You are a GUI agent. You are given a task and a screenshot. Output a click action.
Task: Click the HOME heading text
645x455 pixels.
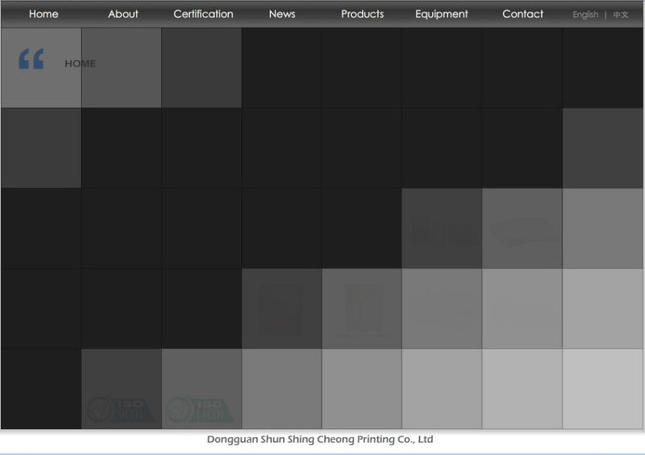pyautogui.click(x=80, y=64)
